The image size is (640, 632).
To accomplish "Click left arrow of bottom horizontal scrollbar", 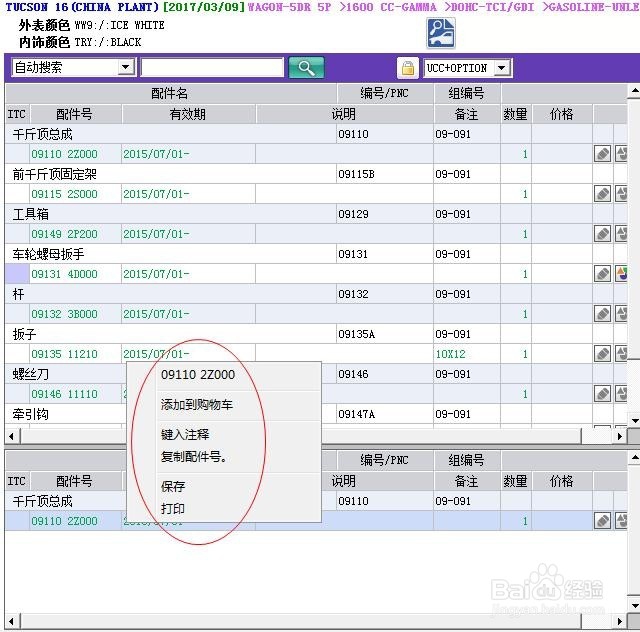I will (x=11, y=621).
